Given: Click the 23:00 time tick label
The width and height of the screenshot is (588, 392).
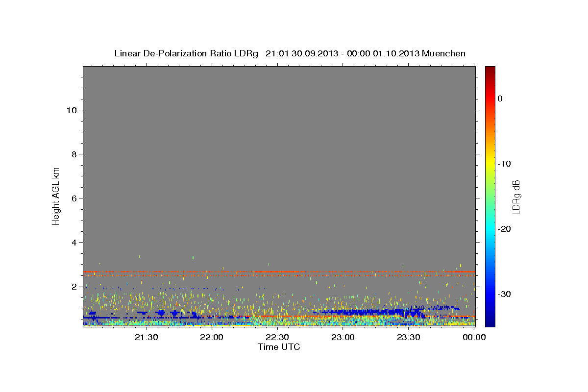Looking at the screenshot, I should pyautogui.click(x=343, y=337).
